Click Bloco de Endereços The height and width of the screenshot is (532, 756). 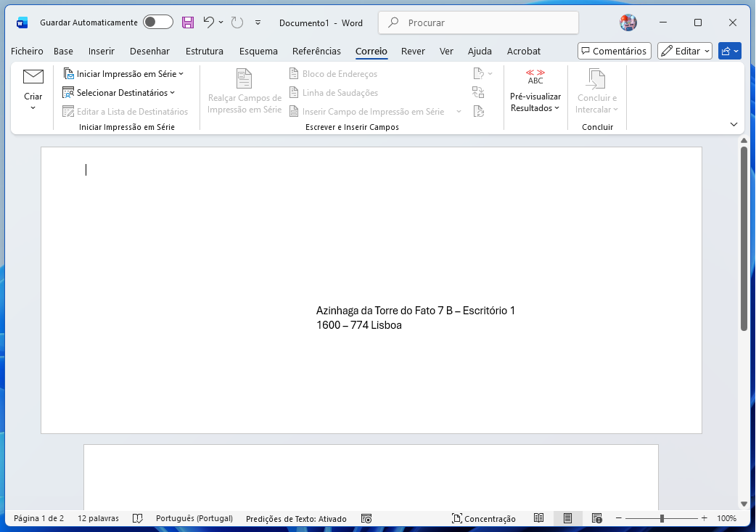click(333, 74)
